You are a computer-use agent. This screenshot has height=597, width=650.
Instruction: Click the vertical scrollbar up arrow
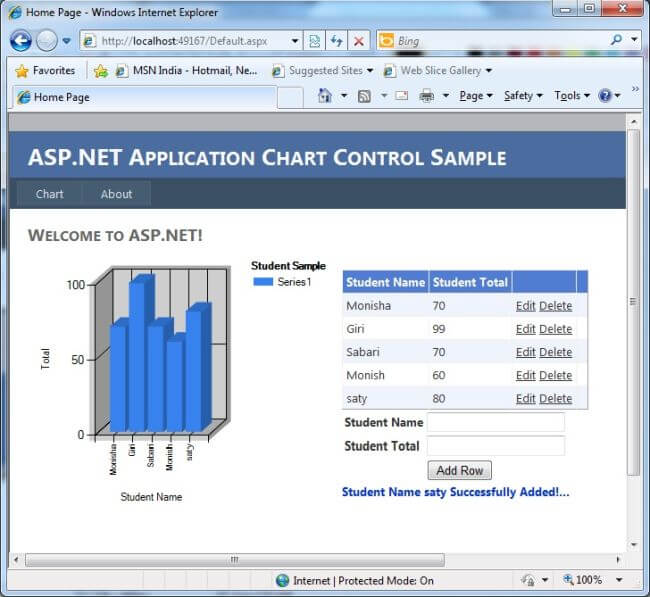[x=633, y=121]
